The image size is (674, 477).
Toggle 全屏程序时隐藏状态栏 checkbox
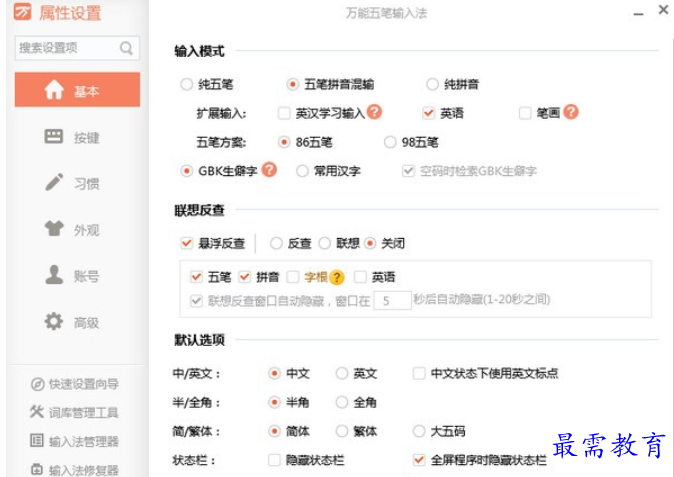click(419, 460)
